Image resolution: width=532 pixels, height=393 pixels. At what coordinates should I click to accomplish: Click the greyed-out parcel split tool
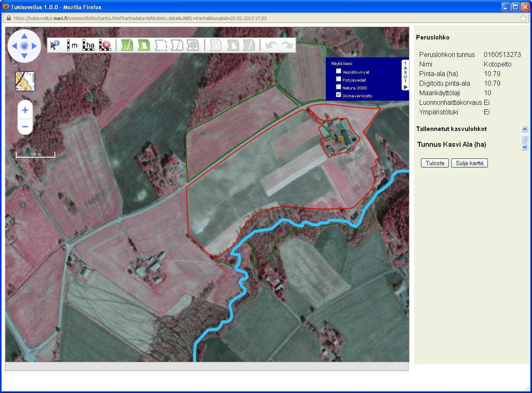[x=249, y=45]
